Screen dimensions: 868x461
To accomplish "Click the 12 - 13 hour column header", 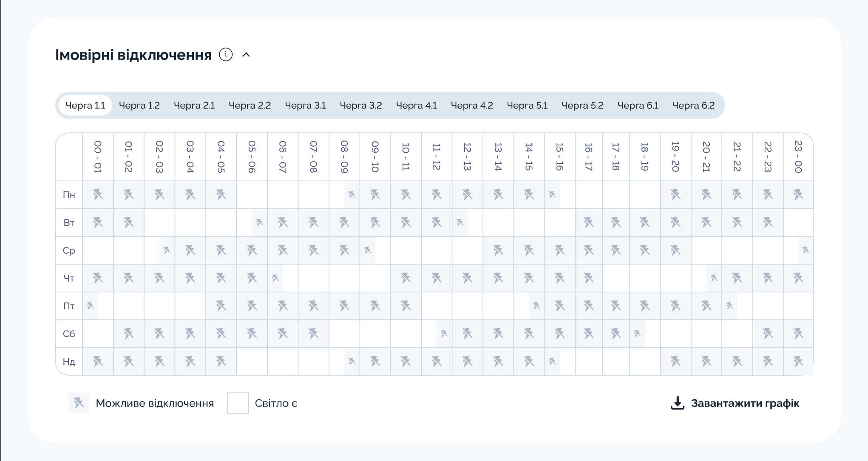I will [x=467, y=157].
